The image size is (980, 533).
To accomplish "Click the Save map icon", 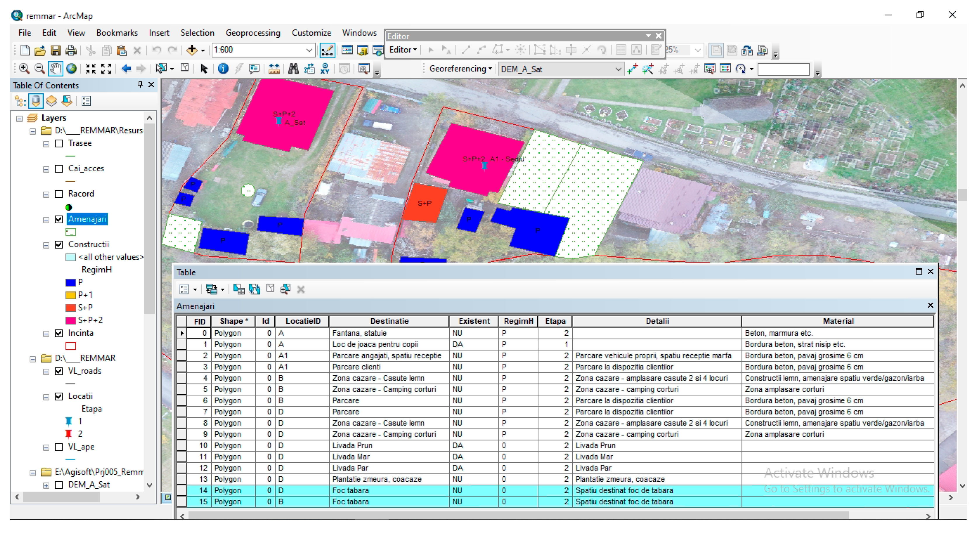I will pos(55,50).
